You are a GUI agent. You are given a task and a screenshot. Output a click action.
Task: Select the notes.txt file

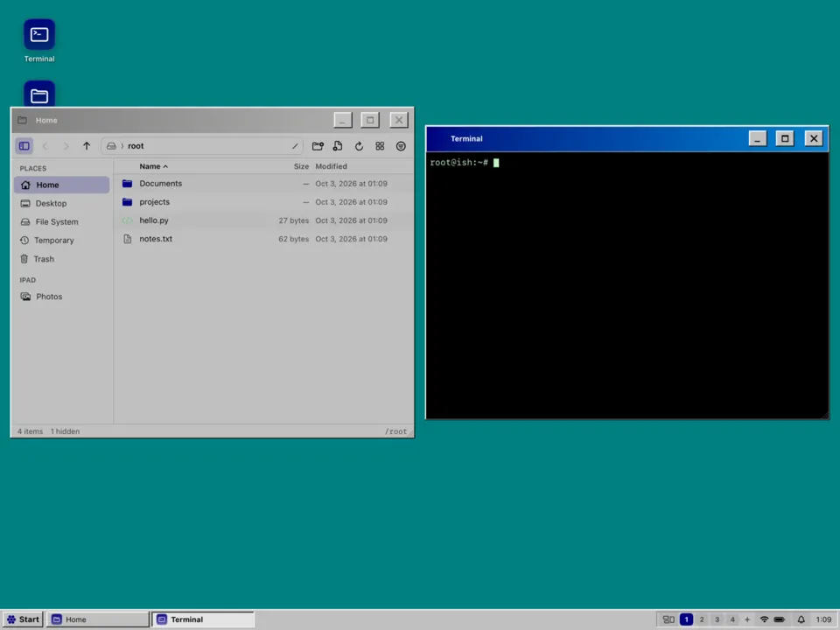point(263,239)
